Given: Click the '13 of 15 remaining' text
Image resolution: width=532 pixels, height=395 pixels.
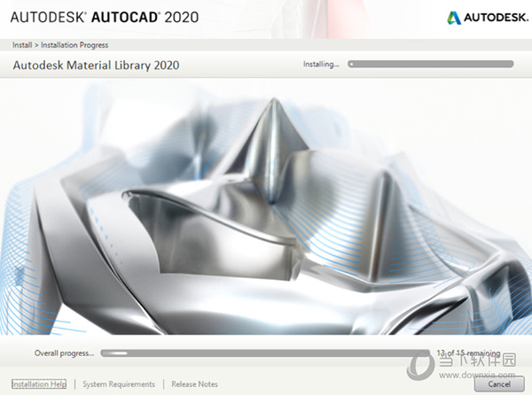Looking at the screenshot, I should click(x=468, y=353).
